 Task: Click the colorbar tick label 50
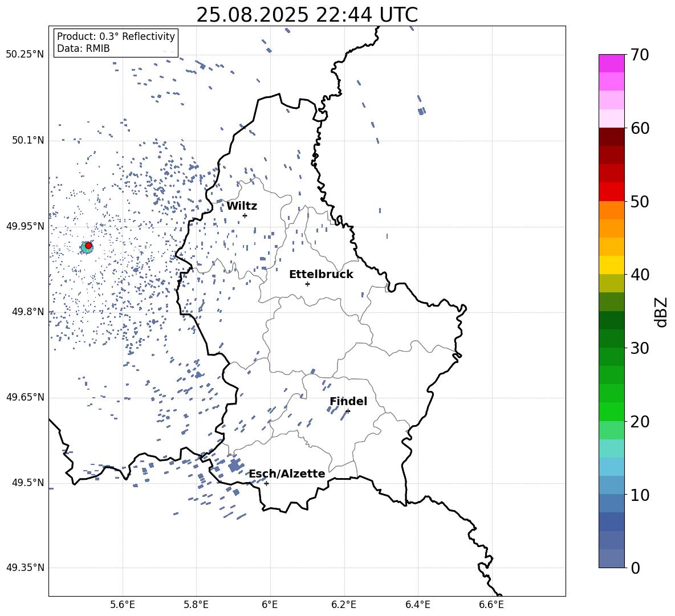640,201
